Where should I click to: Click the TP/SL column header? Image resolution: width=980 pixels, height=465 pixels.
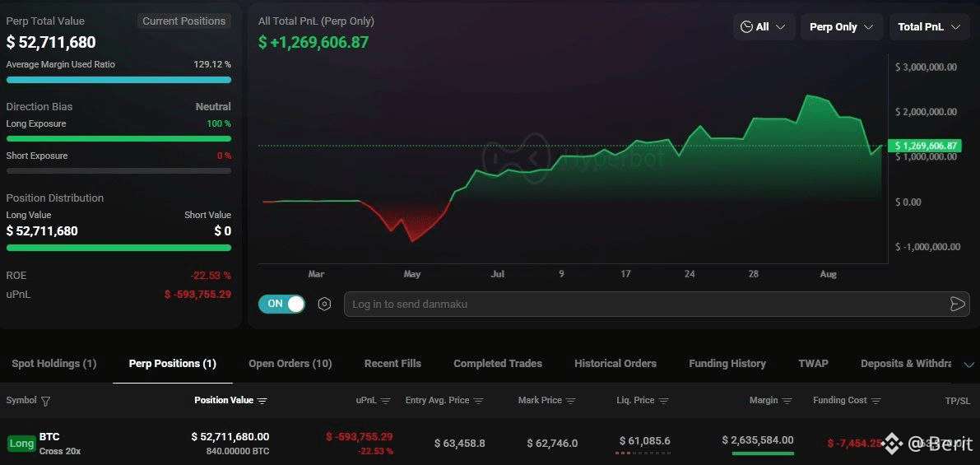point(958,401)
